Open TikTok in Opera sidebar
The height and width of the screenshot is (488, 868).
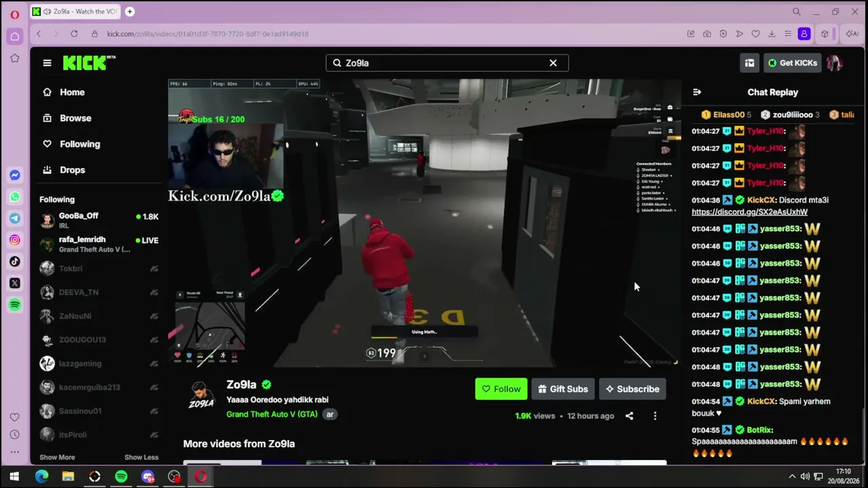[x=14, y=262]
